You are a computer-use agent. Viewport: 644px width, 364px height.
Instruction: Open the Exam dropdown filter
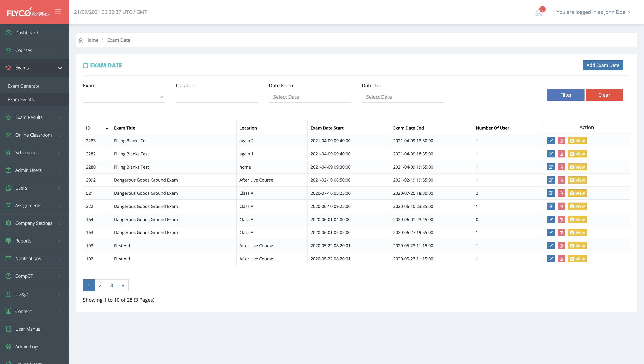pyautogui.click(x=124, y=97)
